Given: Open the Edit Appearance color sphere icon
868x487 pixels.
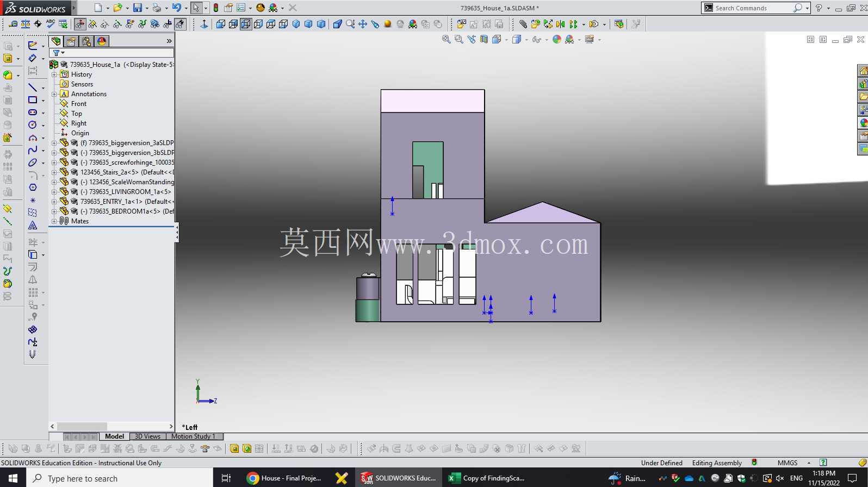Looking at the screenshot, I should pyautogui.click(x=556, y=40).
